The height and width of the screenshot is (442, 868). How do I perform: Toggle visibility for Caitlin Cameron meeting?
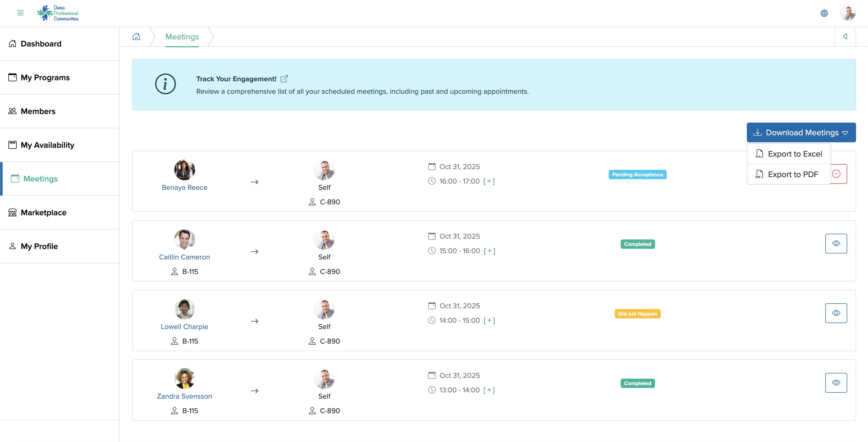pyautogui.click(x=836, y=244)
